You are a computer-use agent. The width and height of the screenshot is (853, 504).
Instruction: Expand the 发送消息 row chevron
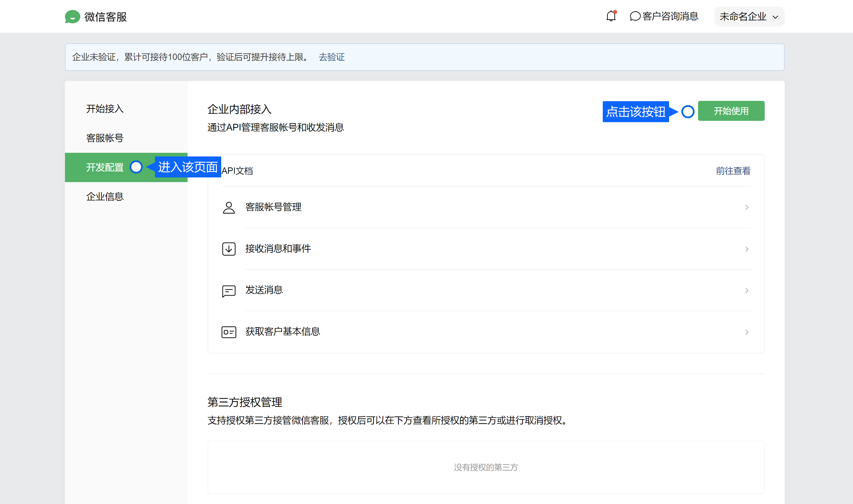click(747, 291)
